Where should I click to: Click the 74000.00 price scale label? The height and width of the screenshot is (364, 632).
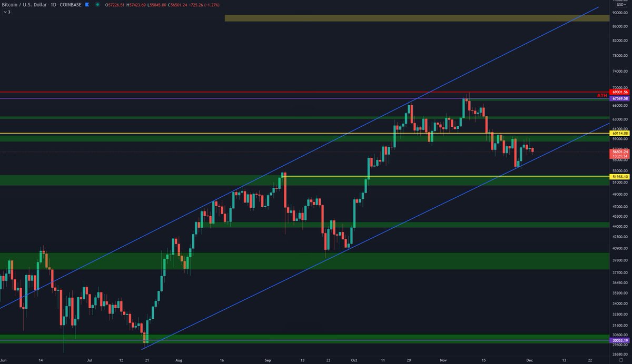(x=620, y=72)
